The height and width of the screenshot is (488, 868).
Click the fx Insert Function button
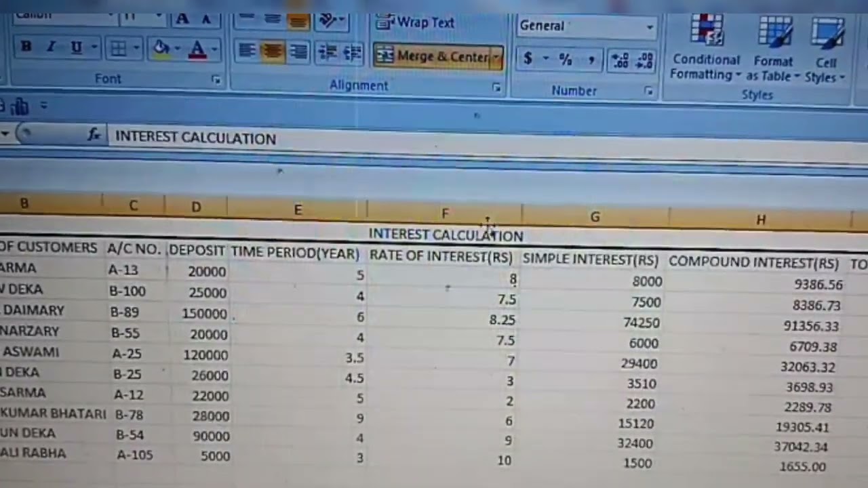tap(94, 136)
